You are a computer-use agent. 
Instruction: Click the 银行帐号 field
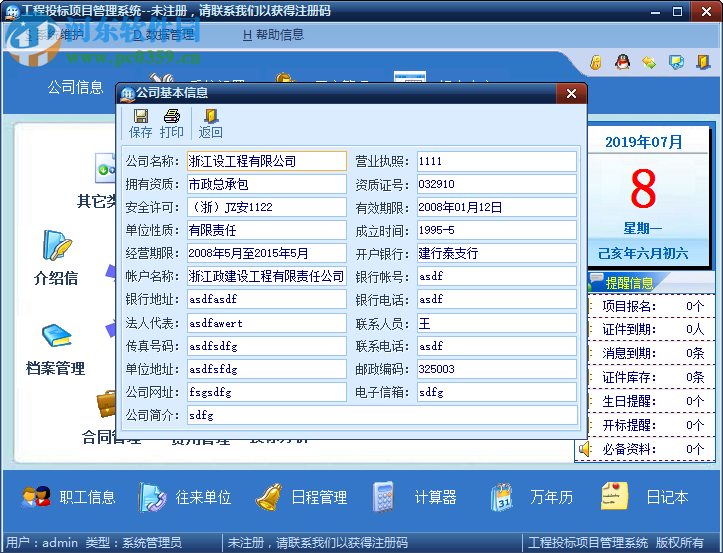pos(497,276)
